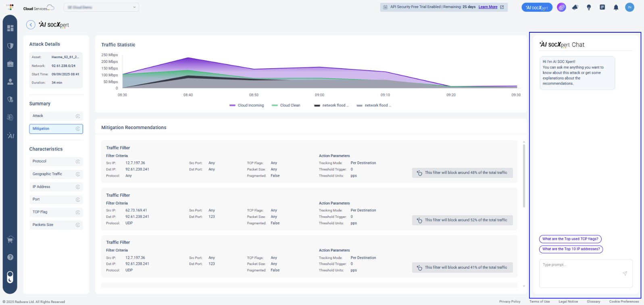Click the AI icon in left sidebar
The width and height of the screenshot is (644, 305).
coord(10,136)
